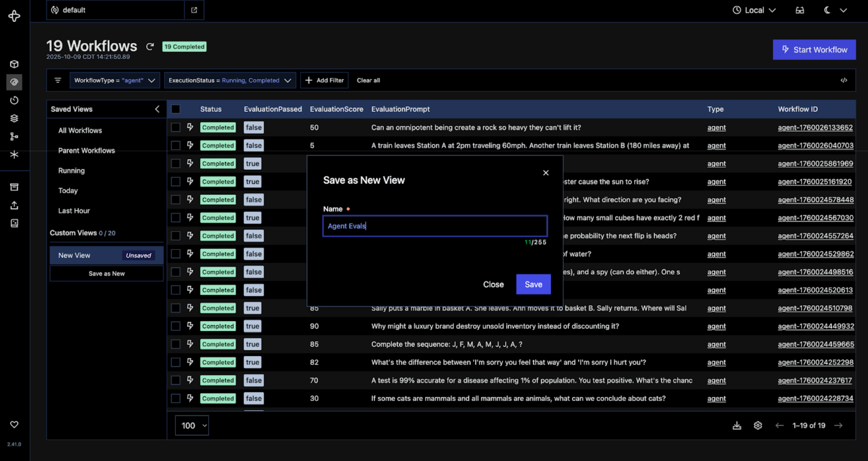Open the Schedules icon in the sidebar
Screen dimensions: 868x461
click(x=14, y=100)
